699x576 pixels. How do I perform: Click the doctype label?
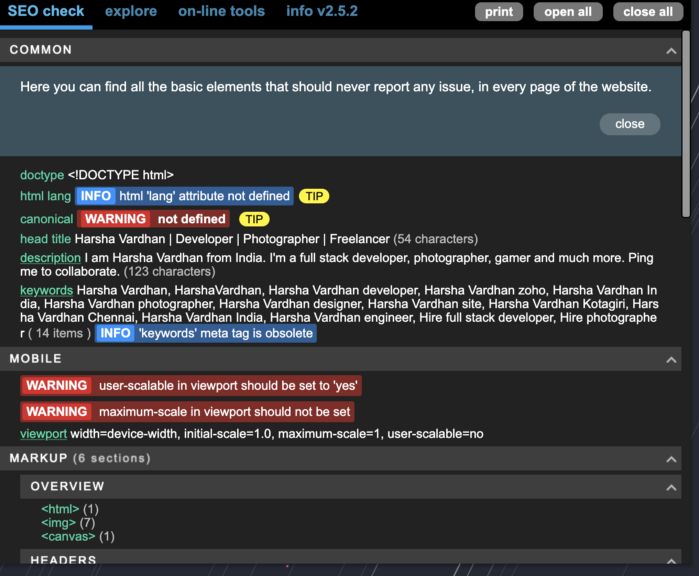tap(42, 175)
